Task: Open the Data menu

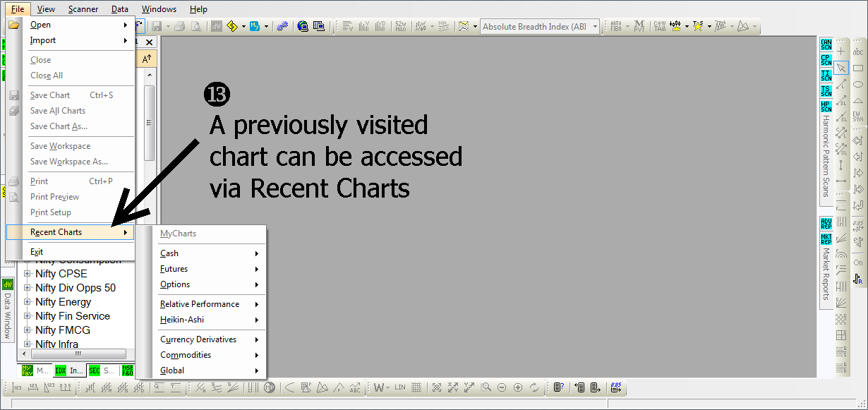Action: pos(120,9)
